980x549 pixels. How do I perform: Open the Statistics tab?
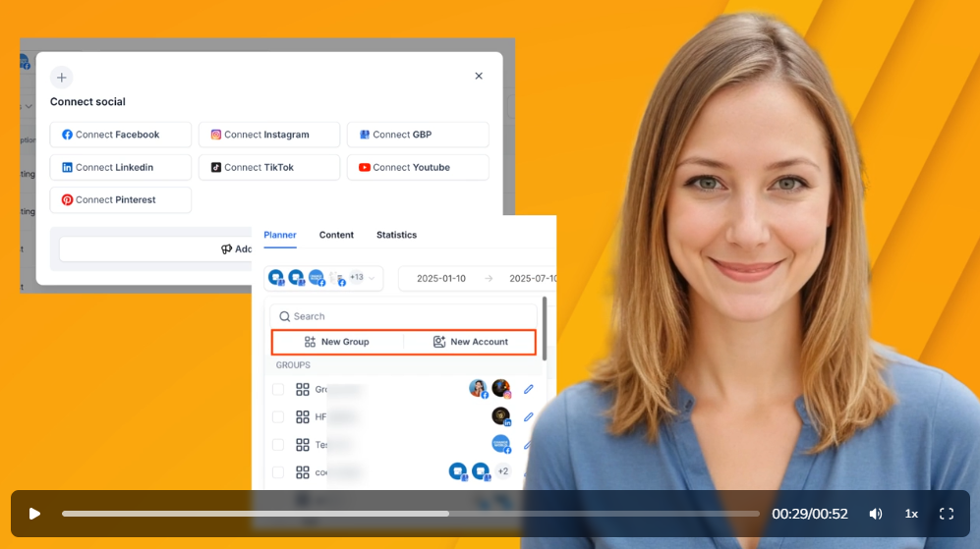(x=396, y=235)
